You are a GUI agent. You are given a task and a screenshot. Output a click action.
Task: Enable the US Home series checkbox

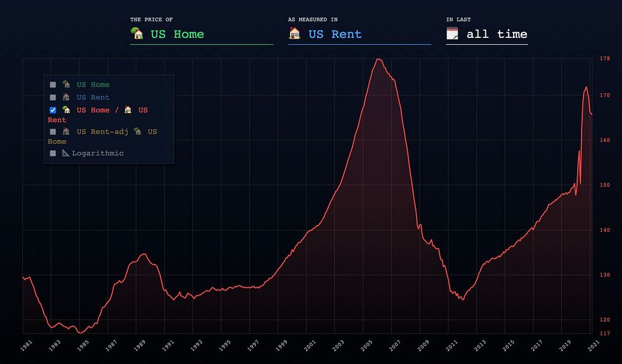pyautogui.click(x=53, y=84)
